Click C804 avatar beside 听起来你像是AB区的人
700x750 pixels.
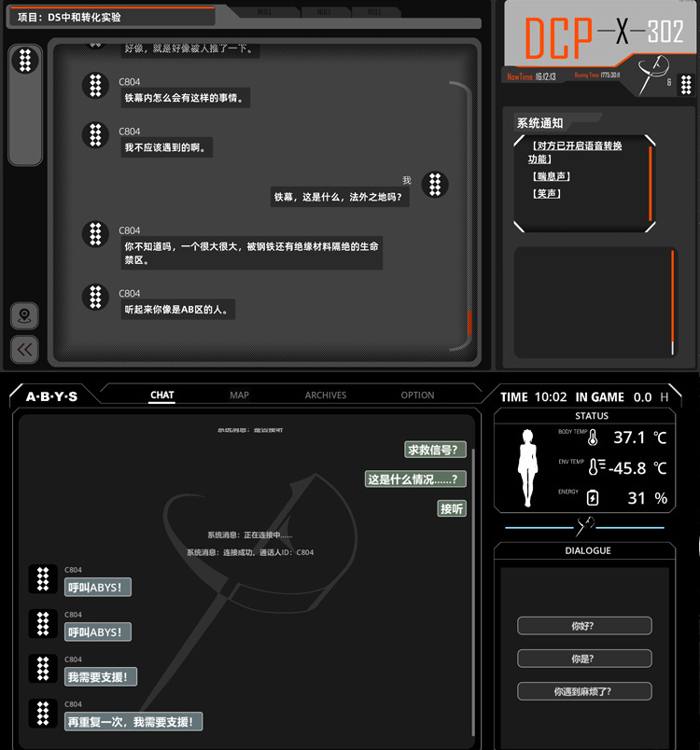point(96,297)
